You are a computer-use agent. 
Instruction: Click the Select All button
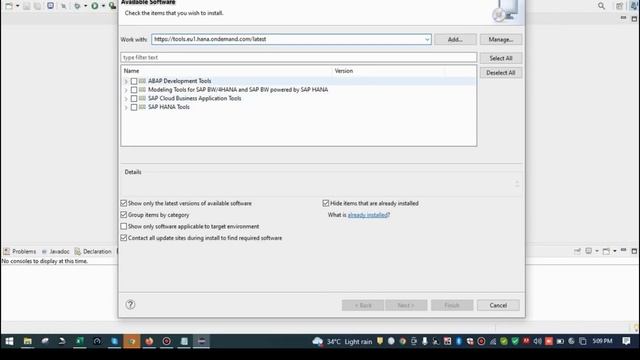pos(501,58)
